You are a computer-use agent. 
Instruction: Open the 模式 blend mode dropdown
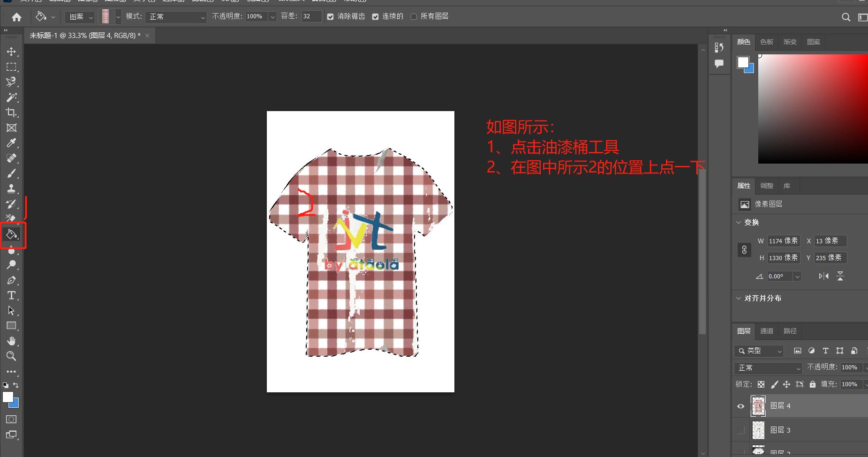[x=175, y=17]
